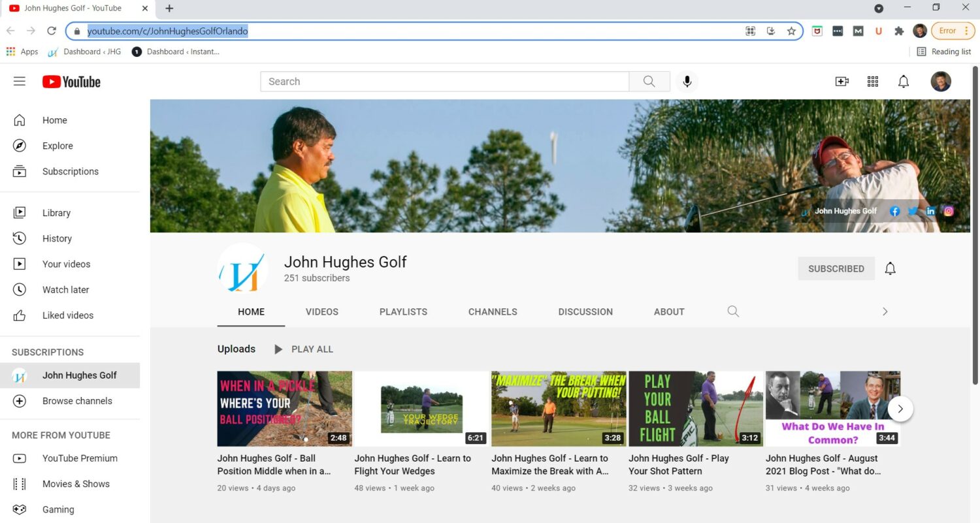This screenshot has height=523, width=980.
Task: Switch to the VIDEOS channel tab
Action: 322,311
